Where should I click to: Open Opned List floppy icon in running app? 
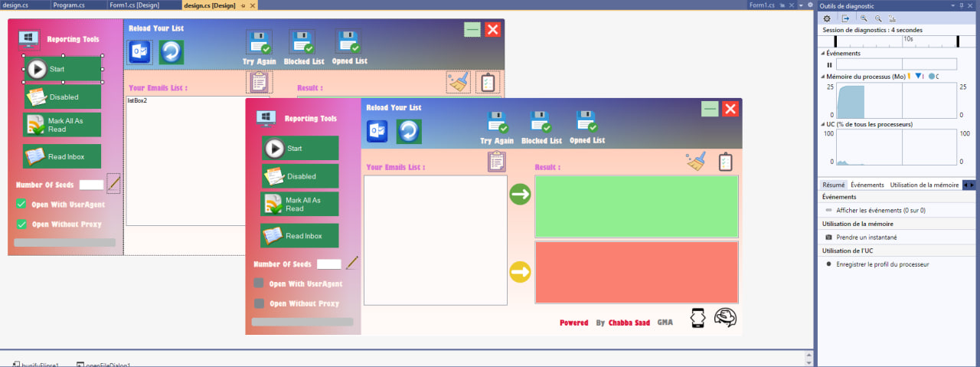click(586, 122)
